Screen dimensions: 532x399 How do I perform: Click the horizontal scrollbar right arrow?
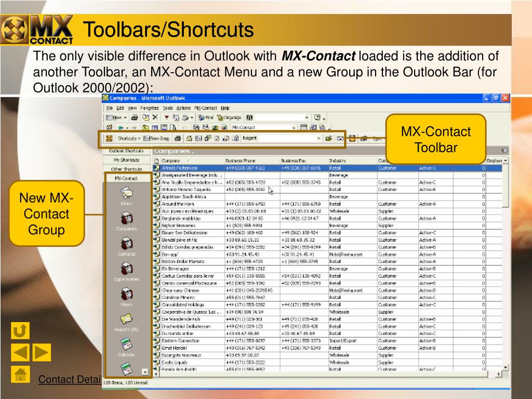coord(499,374)
